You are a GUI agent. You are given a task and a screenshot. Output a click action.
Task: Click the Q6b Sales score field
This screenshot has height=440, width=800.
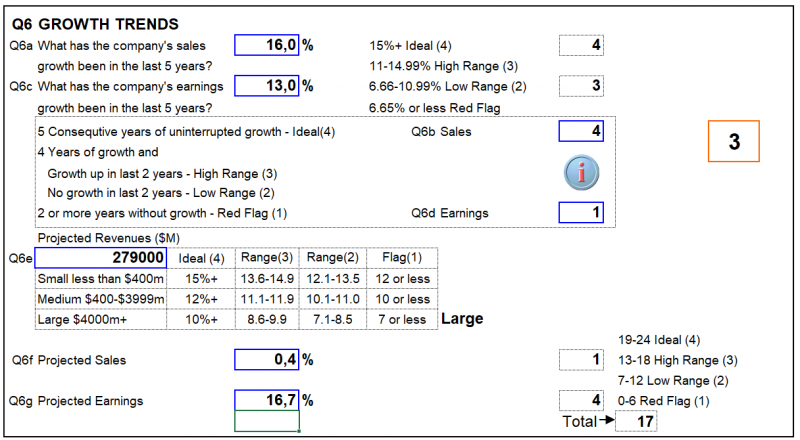(581, 131)
